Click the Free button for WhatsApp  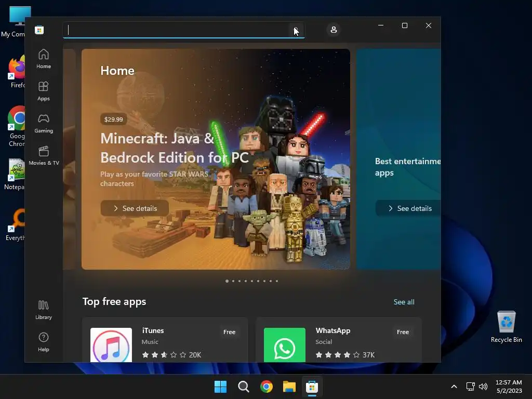coord(403,332)
